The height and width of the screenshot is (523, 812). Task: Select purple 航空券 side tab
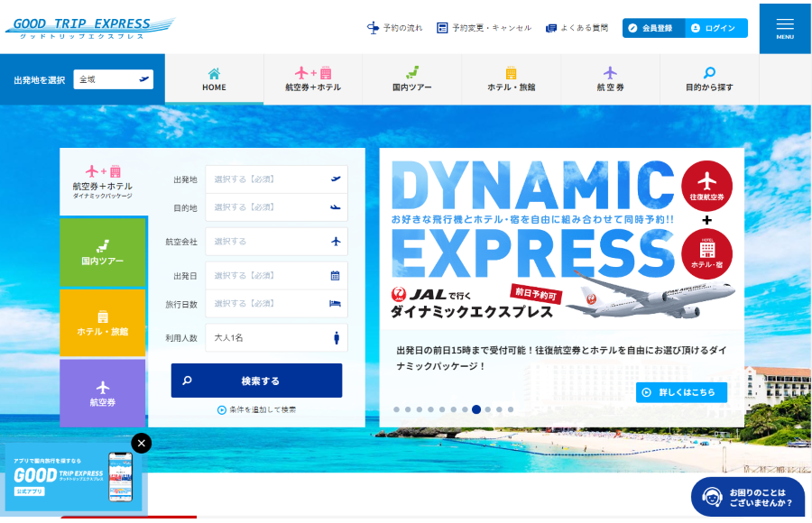click(103, 393)
